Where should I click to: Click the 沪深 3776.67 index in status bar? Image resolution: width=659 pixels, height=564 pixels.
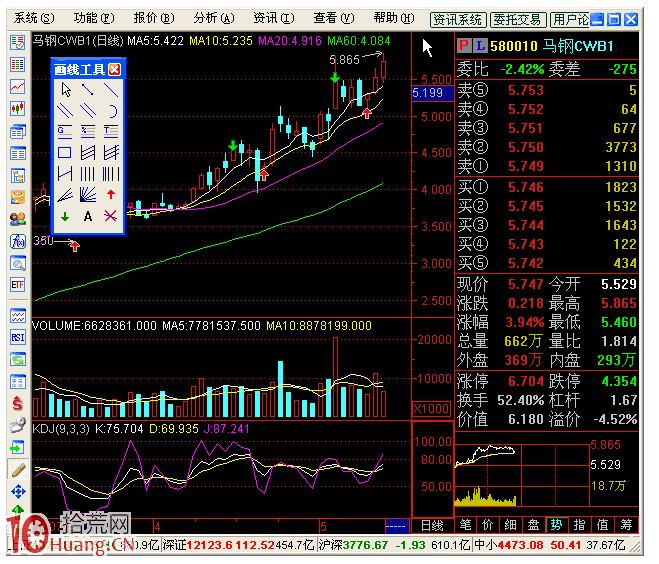[x=394, y=545]
